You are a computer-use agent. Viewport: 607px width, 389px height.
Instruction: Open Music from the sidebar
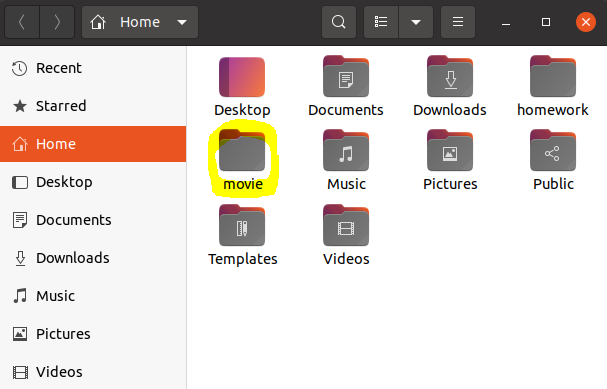(x=93, y=296)
